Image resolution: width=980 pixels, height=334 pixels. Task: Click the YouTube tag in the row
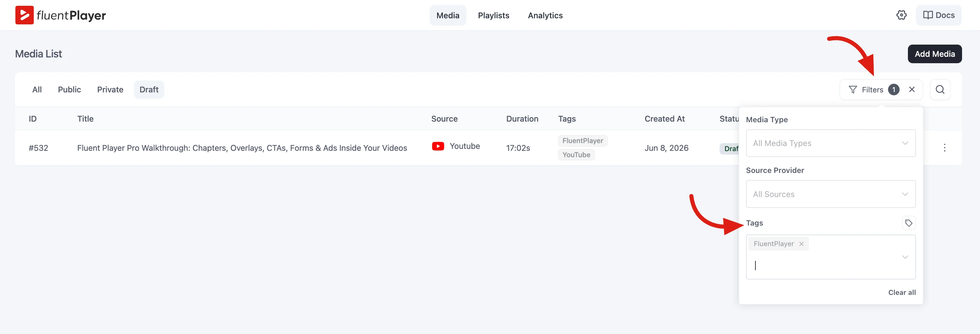[576, 155]
